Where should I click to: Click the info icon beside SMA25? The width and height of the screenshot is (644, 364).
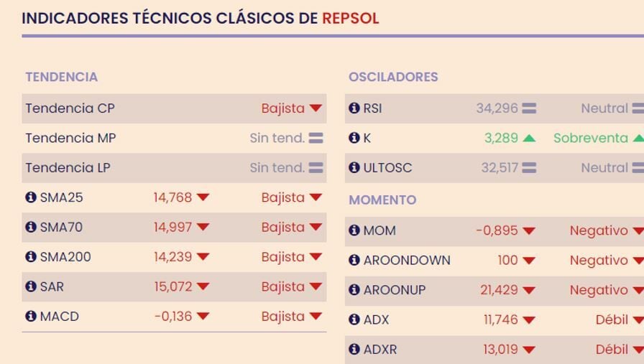[31, 197]
